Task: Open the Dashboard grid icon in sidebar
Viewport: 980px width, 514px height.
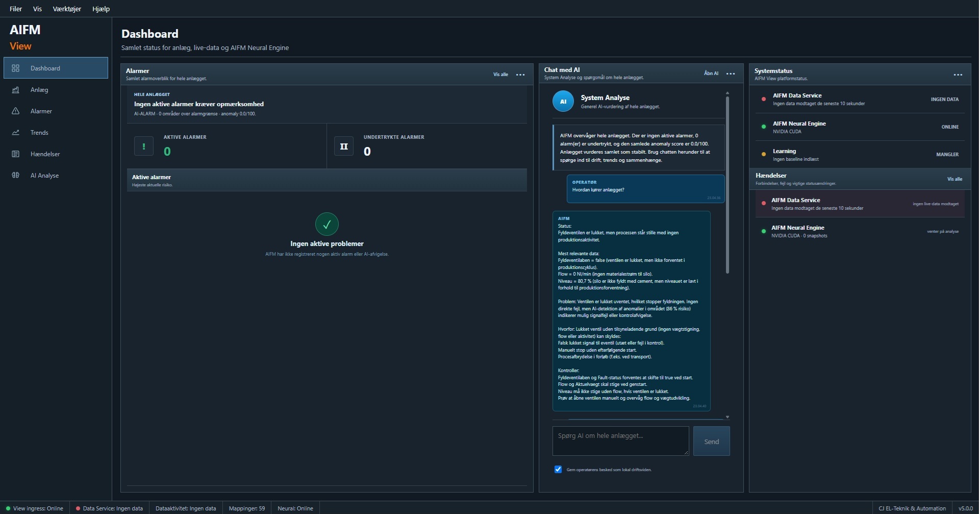Action: click(15, 68)
